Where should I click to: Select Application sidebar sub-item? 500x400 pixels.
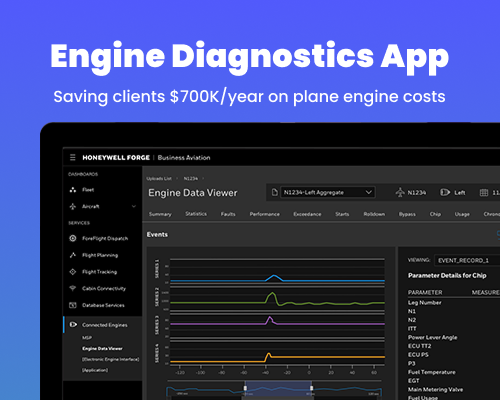pos(95,370)
